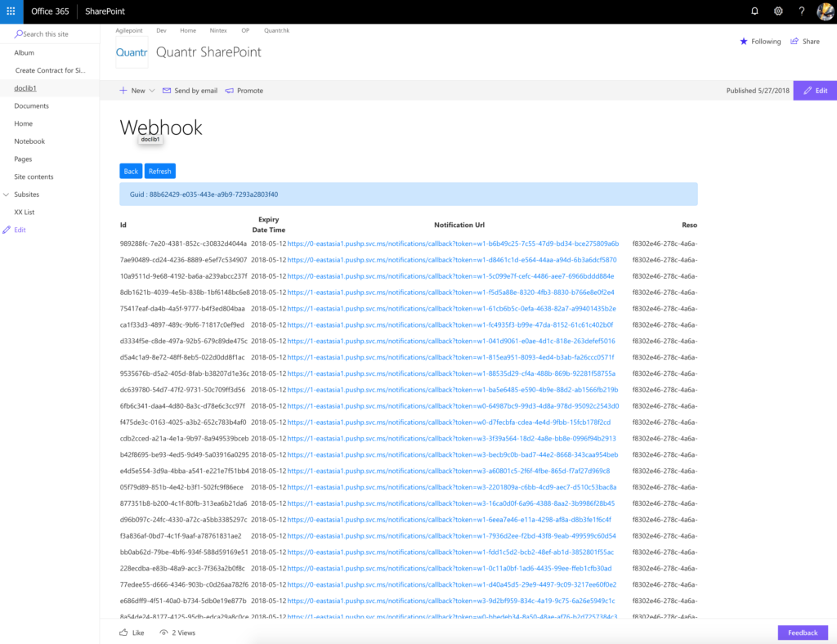Click the plus icon next to New
Viewport: 837px width, 644px height.
[123, 90]
